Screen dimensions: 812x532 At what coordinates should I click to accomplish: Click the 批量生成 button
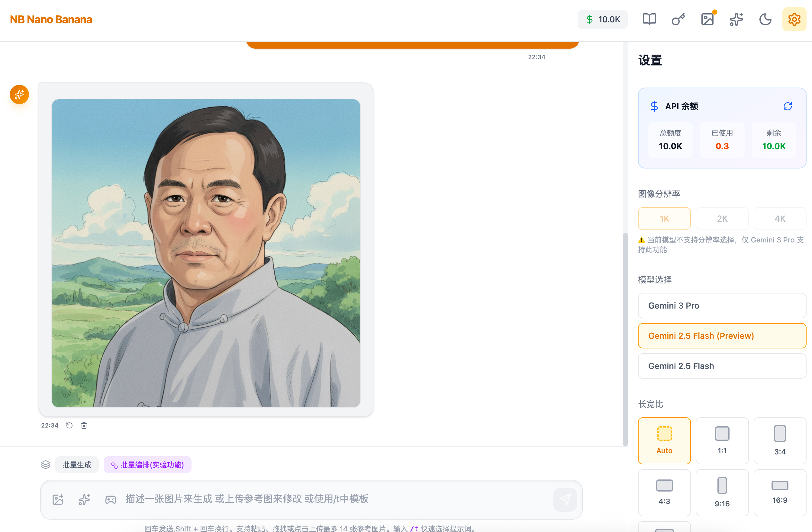[x=77, y=465]
